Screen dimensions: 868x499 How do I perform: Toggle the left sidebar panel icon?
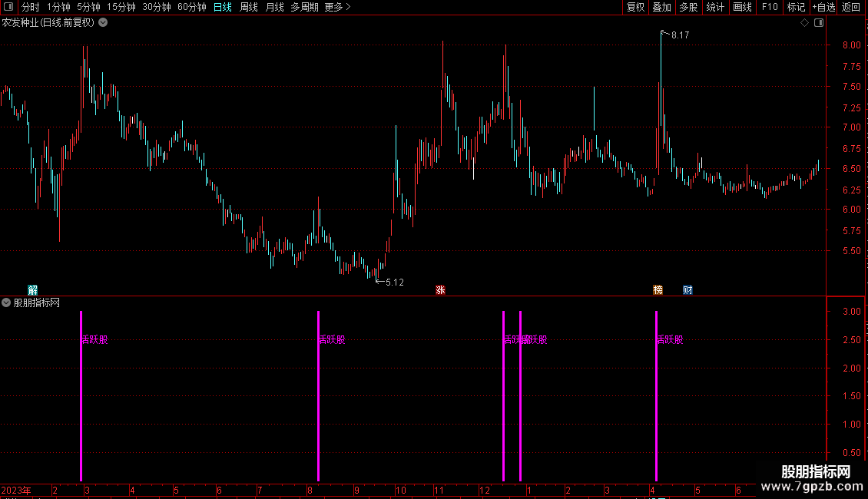pyautogui.click(x=8, y=7)
